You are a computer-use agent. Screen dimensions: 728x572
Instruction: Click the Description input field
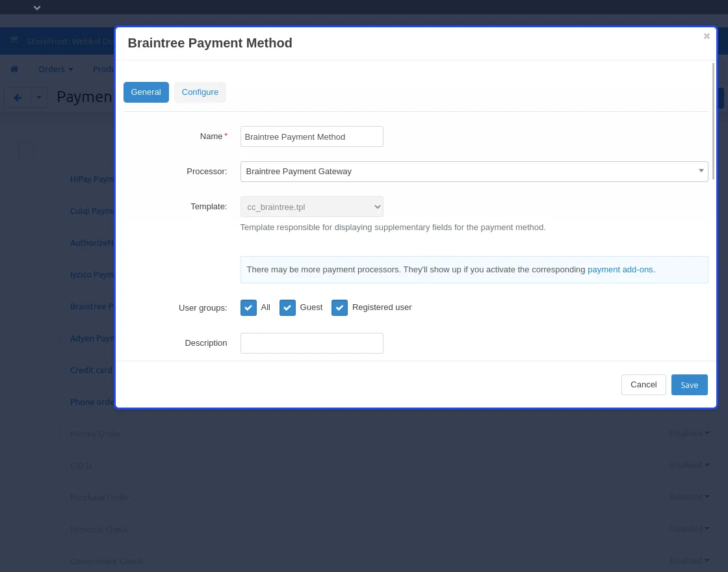pyautogui.click(x=311, y=343)
